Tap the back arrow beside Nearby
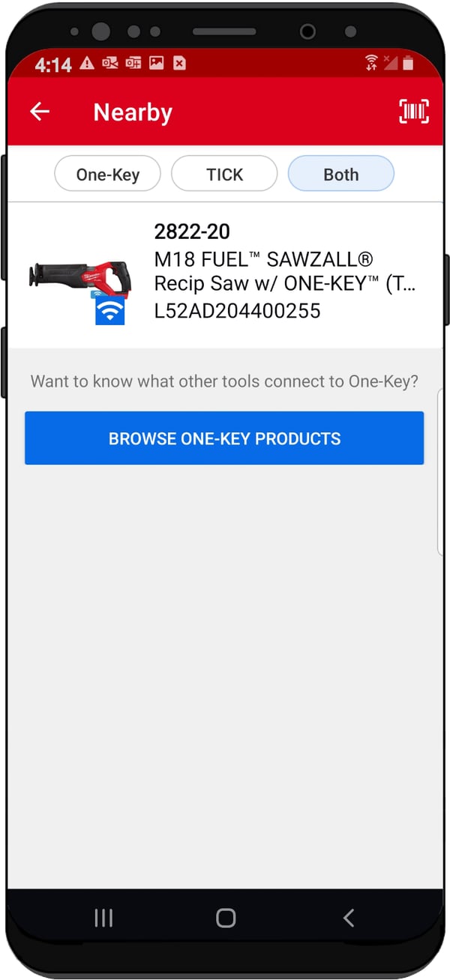Viewport: 450px width, 980px height. coord(39,112)
